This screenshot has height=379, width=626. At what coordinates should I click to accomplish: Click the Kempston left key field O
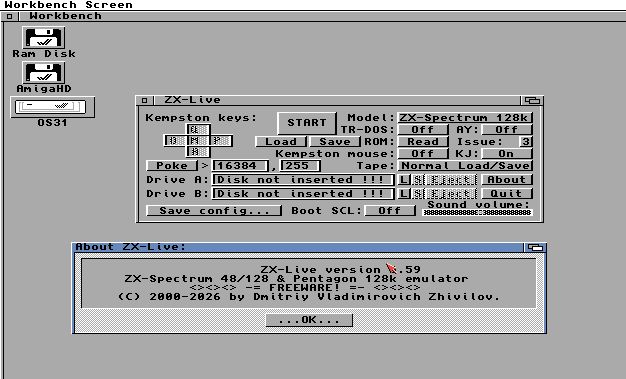[175, 141]
